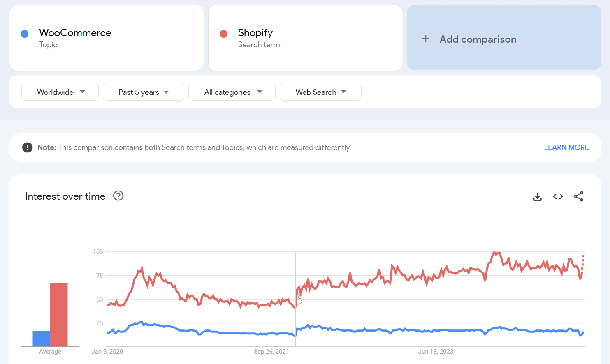Select the WooCommerce topic card

point(107,38)
